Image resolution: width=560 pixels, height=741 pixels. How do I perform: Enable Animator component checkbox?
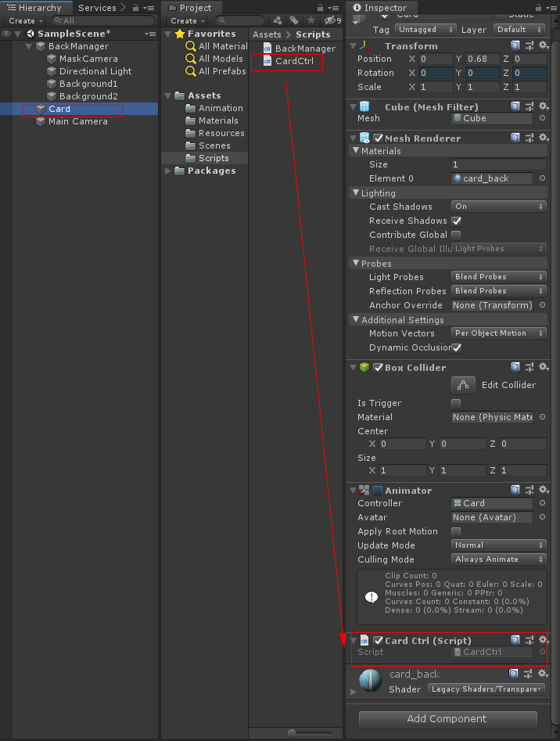pos(379,490)
